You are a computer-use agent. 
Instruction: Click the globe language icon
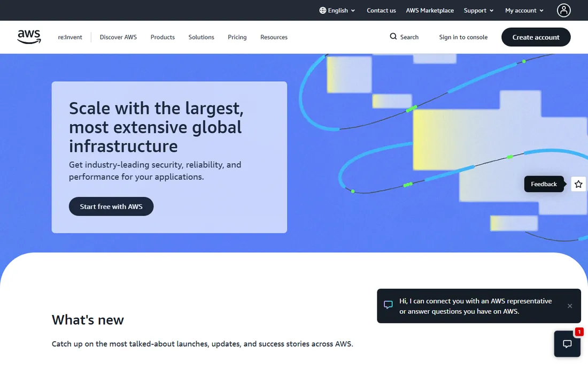click(x=322, y=11)
